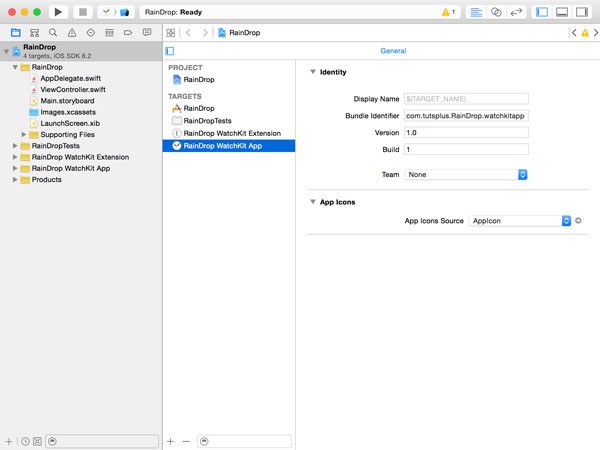
Task: Open the Find navigator
Action: pyautogui.click(x=53, y=33)
